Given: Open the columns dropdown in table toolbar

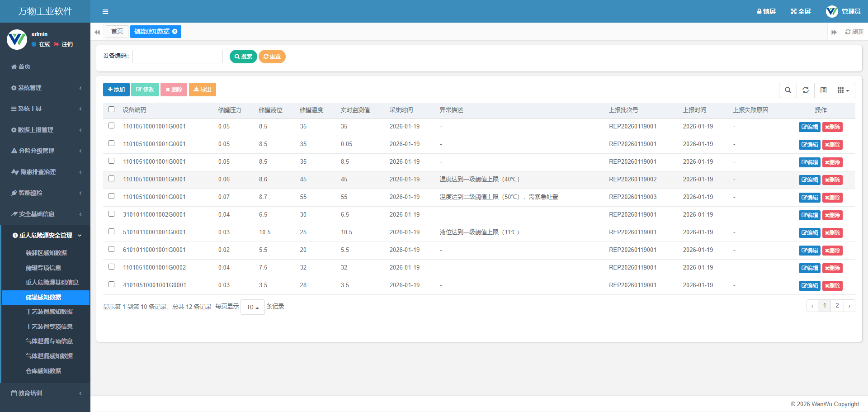Looking at the screenshot, I should tap(843, 90).
